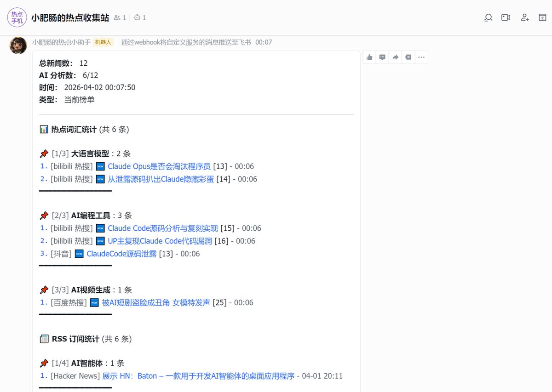Open group name 小肥肠的热点收集站

coord(70,17)
